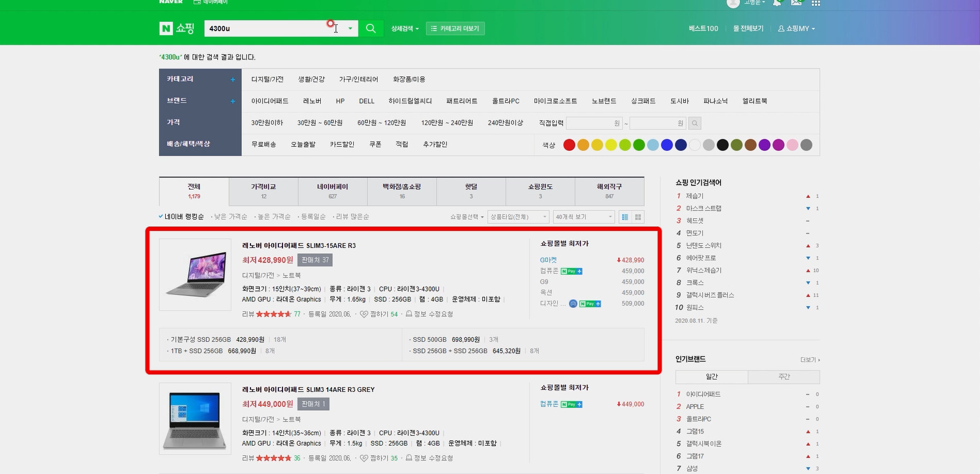The width and height of the screenshot is (980, 474).
Task: Click 정보 수정요청 for SLIM3-15ARE R3
Action: pos(429,314)
